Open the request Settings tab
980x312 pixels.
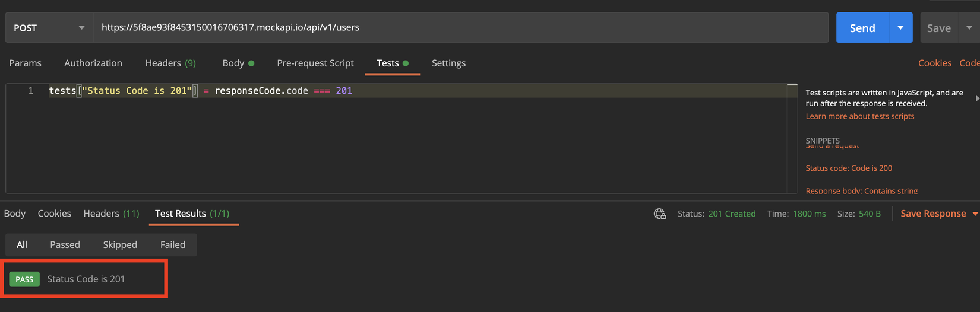click(x=448, y=63)
